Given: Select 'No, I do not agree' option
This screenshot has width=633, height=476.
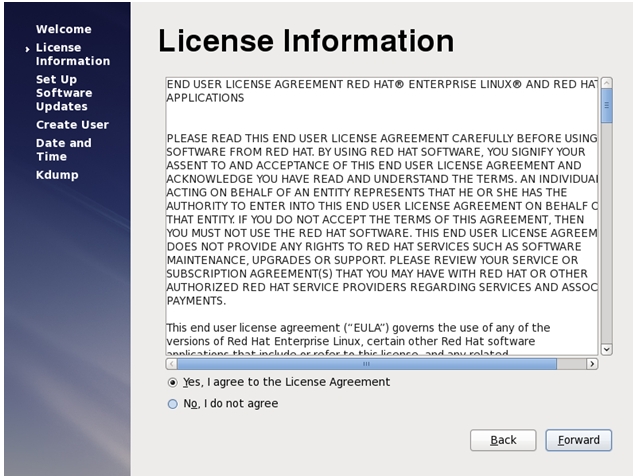Looking at the screenshot, I should tap(223, 403).
